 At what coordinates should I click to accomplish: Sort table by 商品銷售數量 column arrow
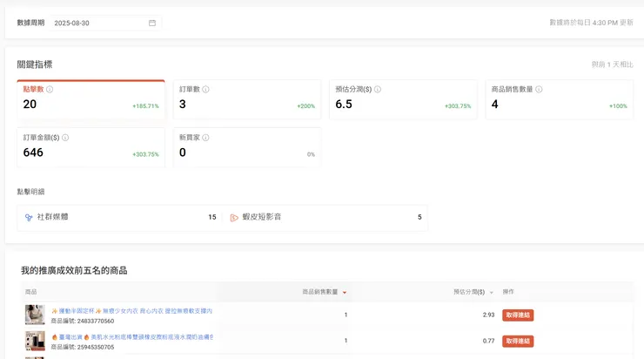click(x=345, y=293)
